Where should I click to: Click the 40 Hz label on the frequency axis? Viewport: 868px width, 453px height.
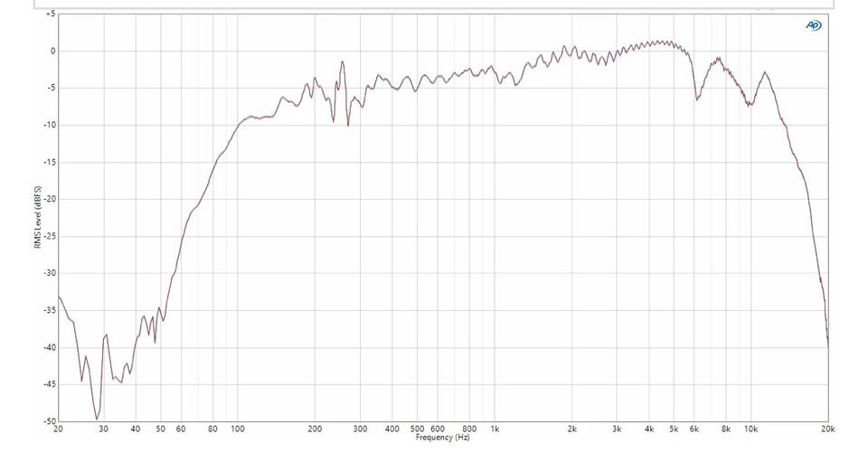coord(136,429)
